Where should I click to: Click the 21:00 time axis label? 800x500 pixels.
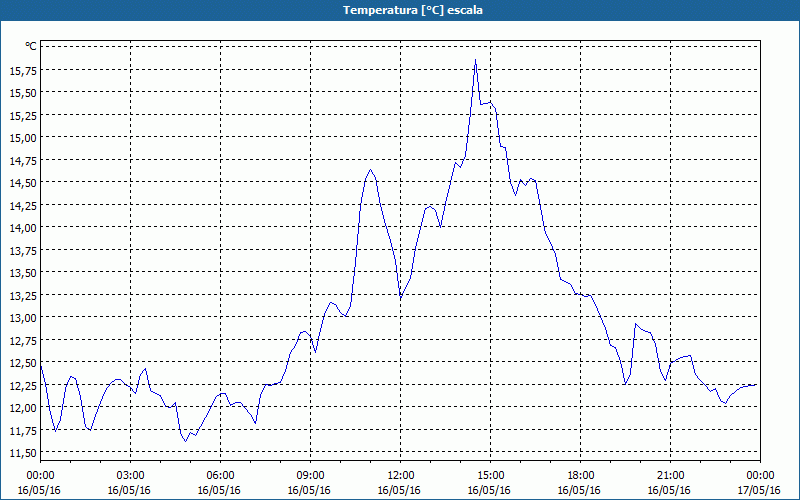(670, 475)
